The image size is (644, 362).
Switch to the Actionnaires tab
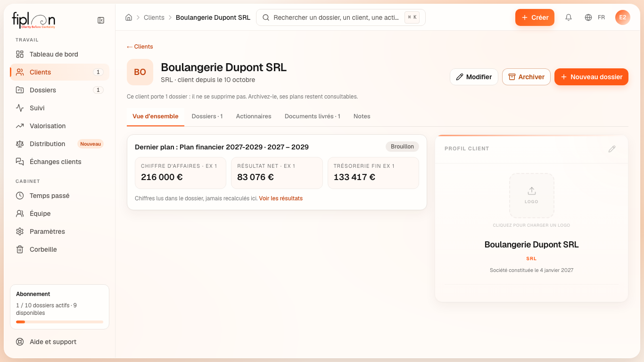(x=254, y=116)
